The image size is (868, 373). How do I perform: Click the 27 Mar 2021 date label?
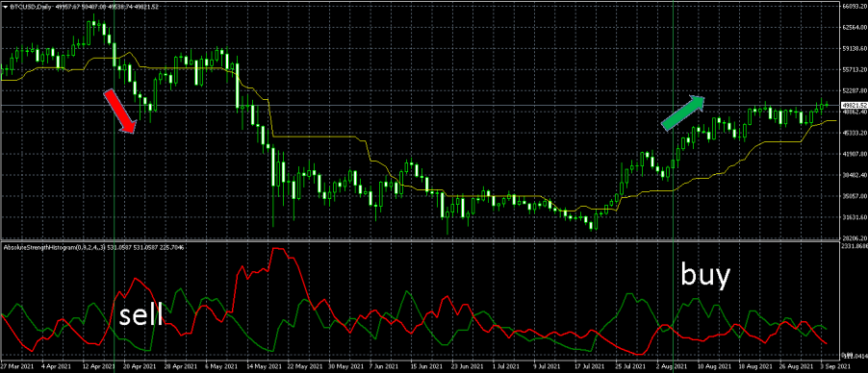[16, 367]
